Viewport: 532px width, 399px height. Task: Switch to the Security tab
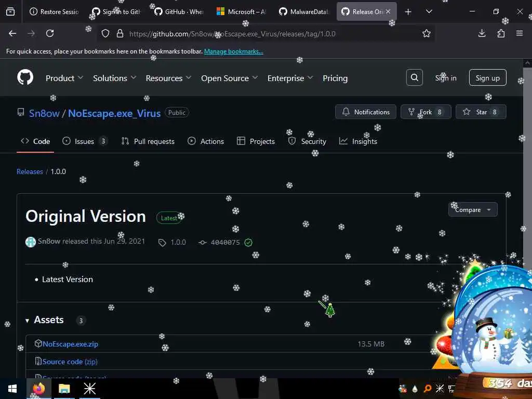point(307,141)
